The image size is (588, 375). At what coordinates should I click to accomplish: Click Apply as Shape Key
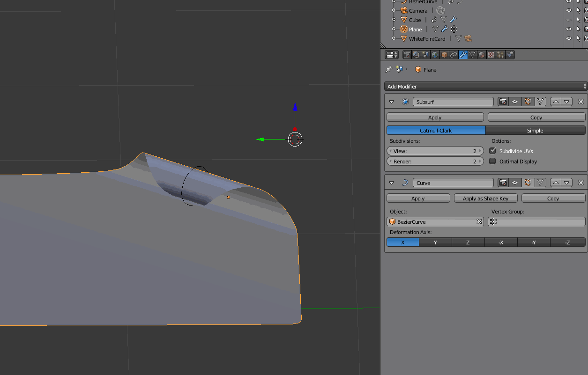485,198
